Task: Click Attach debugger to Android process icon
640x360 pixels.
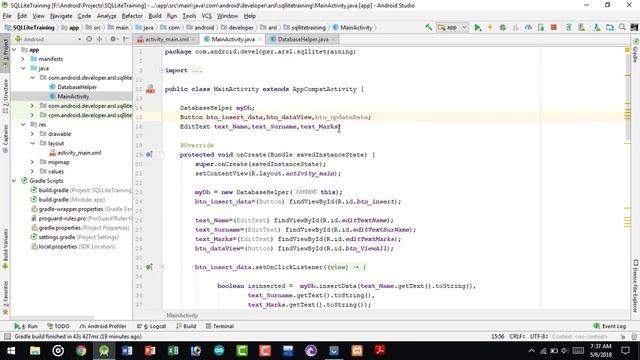Action: pyautogui.click(x=541, y=27)
